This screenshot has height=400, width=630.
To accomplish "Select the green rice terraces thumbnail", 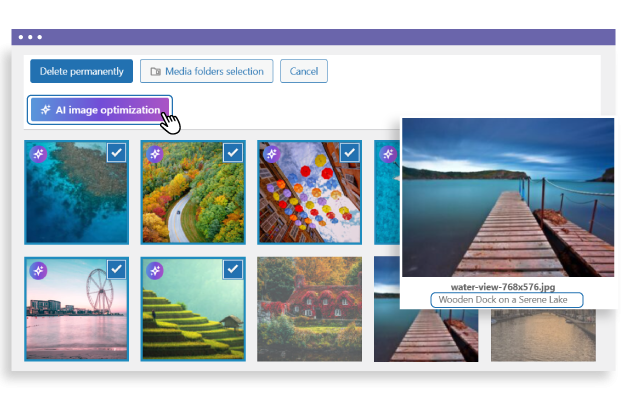I will pos(193,309).
